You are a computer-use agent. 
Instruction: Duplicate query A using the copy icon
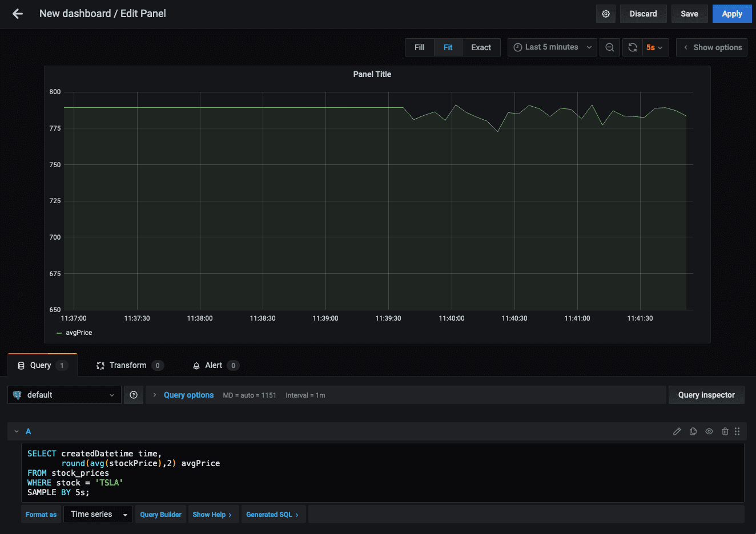[693, 431]
